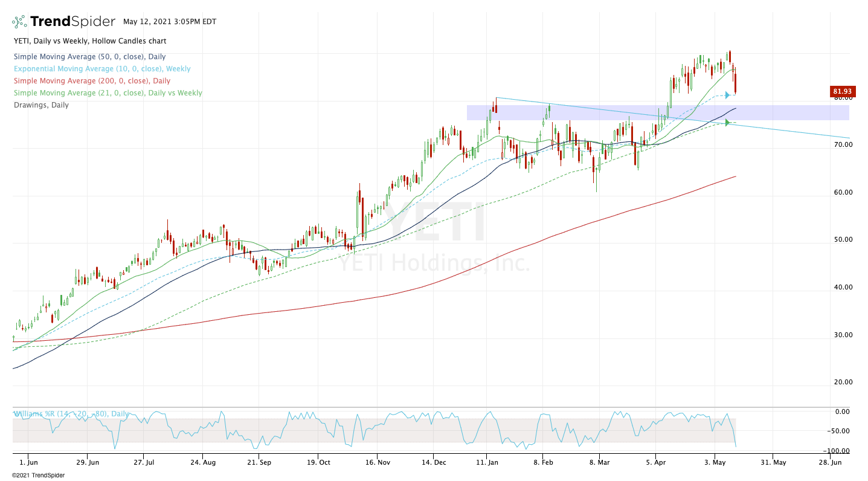Click the Williams %R indicator label
The width and height of the screenshot is (868, 481).
[71, 414]
